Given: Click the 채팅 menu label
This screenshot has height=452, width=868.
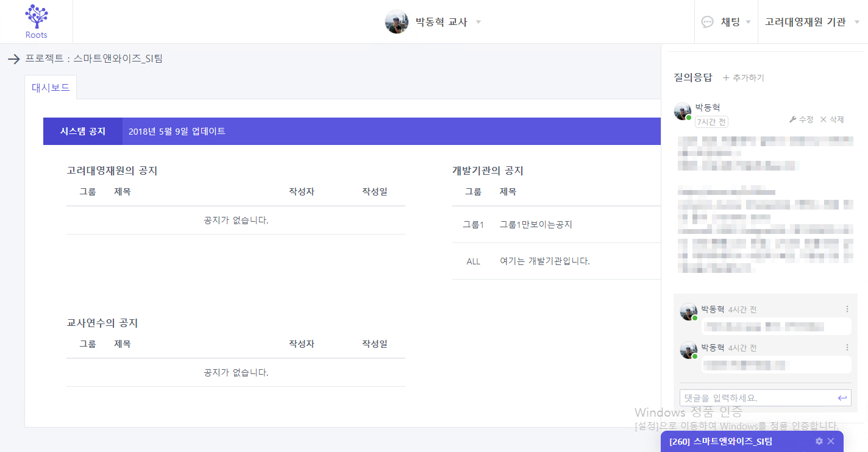Looking at the screenshot, I should pyautogui.click(x=730, y=22).
